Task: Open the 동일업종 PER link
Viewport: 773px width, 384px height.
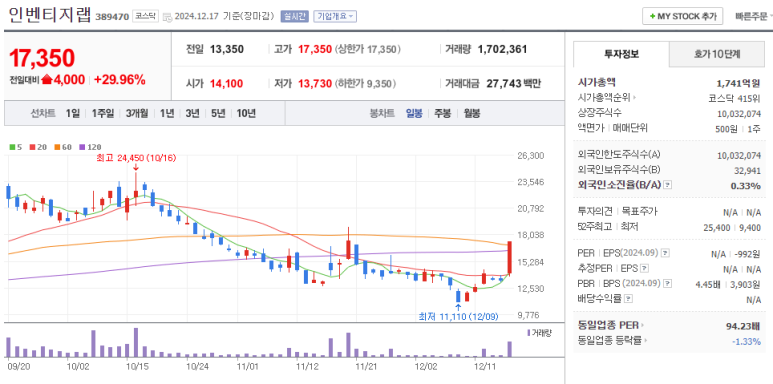Action: 607,325
